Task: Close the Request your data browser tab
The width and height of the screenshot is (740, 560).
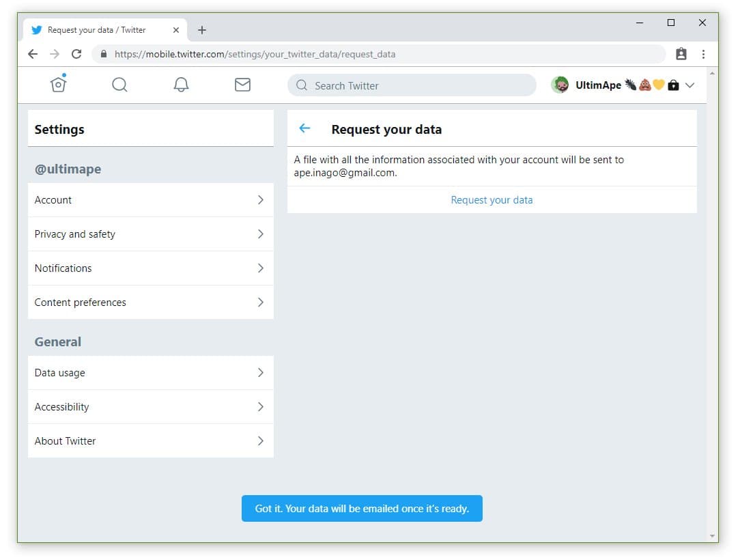Action: point(176,30)
